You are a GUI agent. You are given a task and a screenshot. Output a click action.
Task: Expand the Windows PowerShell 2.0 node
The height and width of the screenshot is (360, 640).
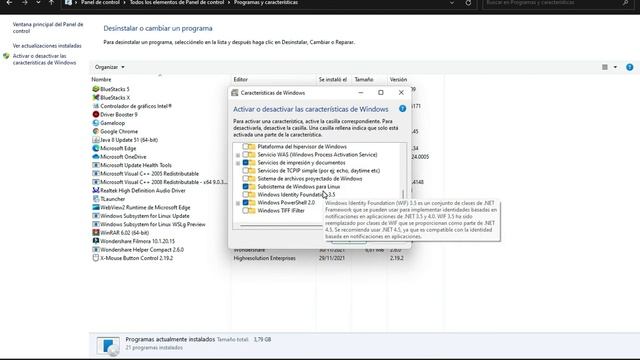pyautogui.click(x=238, y=203)
